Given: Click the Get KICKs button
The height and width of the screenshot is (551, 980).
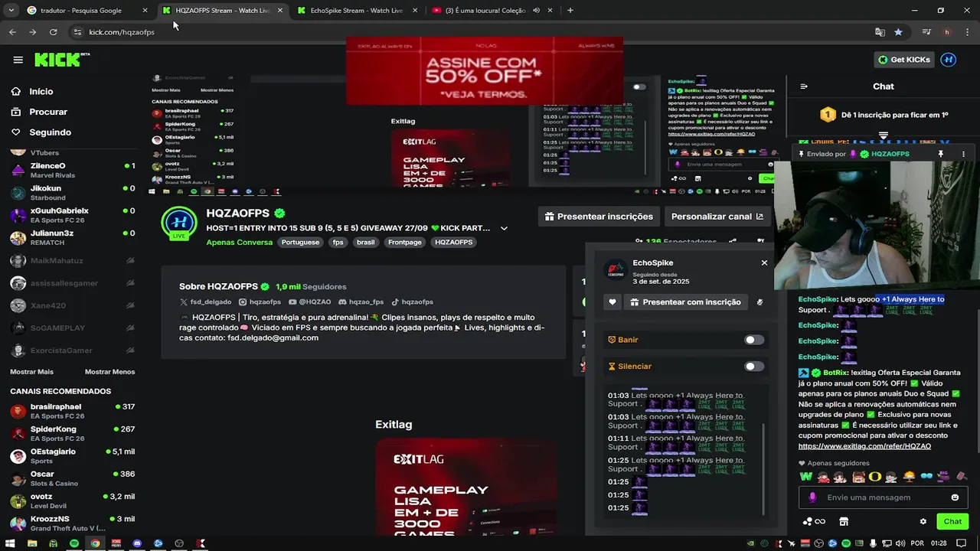Looking at the screenshot, I should (x=904, y=60).
